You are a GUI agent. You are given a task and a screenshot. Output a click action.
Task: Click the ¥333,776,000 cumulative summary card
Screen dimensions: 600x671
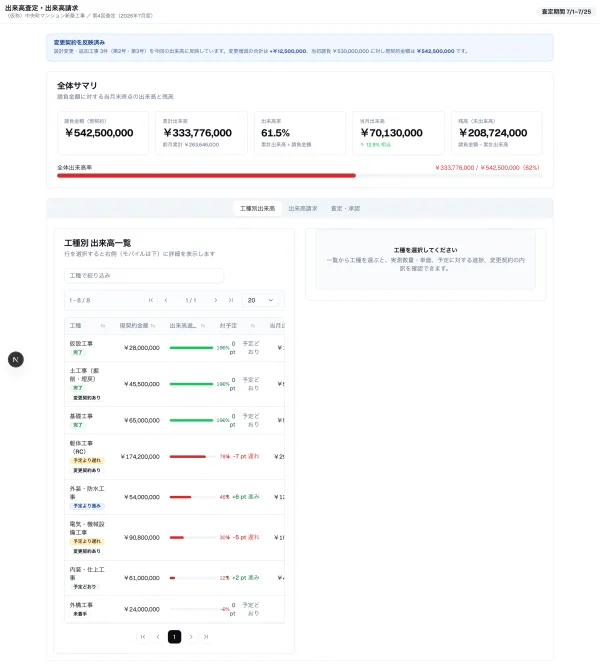point(202,133)
